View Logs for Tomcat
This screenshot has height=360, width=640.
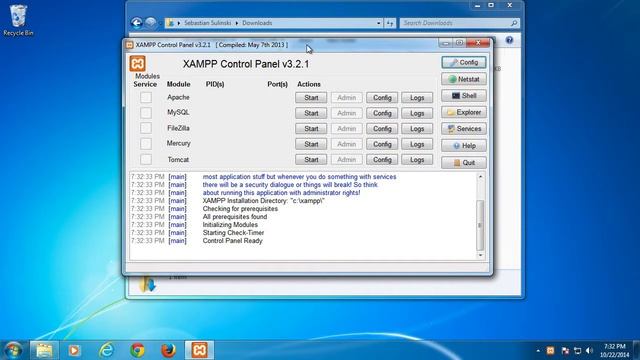(x=417, y=160)
